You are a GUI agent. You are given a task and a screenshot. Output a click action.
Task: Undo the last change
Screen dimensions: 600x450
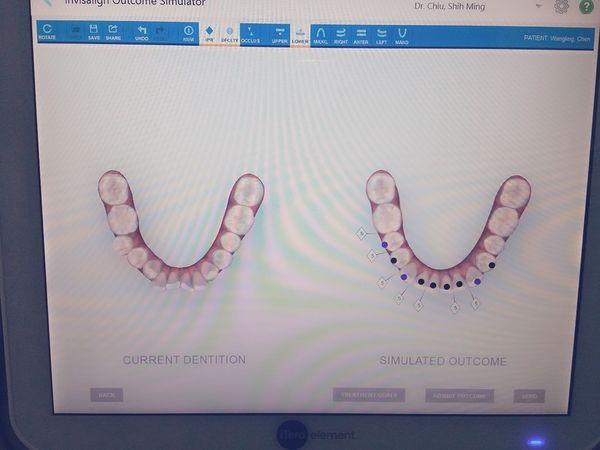142,33
